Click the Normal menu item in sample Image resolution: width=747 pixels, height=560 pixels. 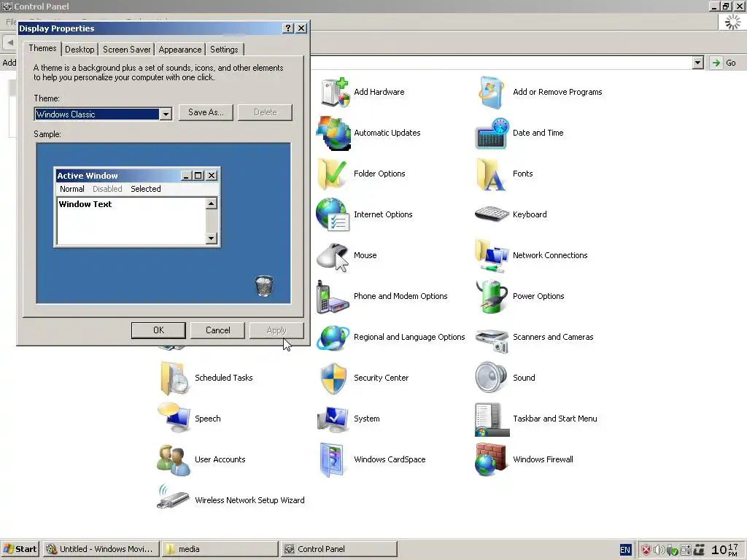coord(72,189)
